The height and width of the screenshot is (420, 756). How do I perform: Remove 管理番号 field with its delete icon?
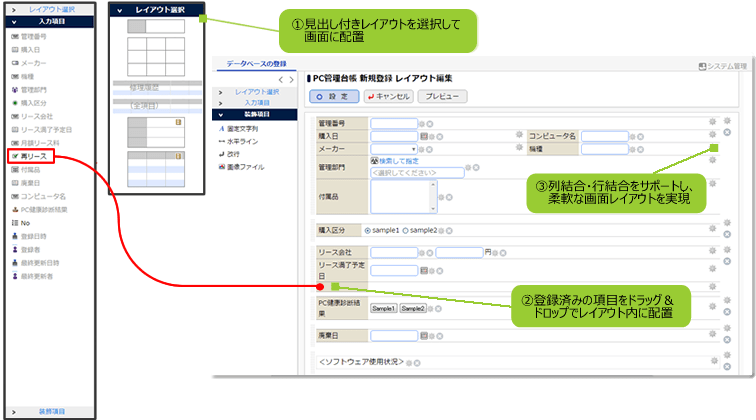(430, 124)
